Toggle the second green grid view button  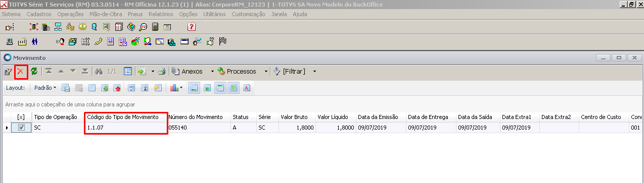[x=207, y=88]
